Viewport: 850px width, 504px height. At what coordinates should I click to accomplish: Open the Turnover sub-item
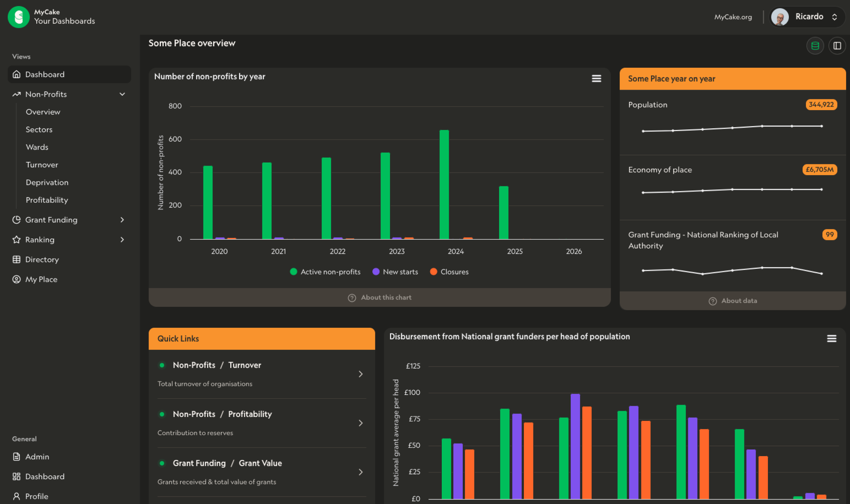click(x=42, y=165)
